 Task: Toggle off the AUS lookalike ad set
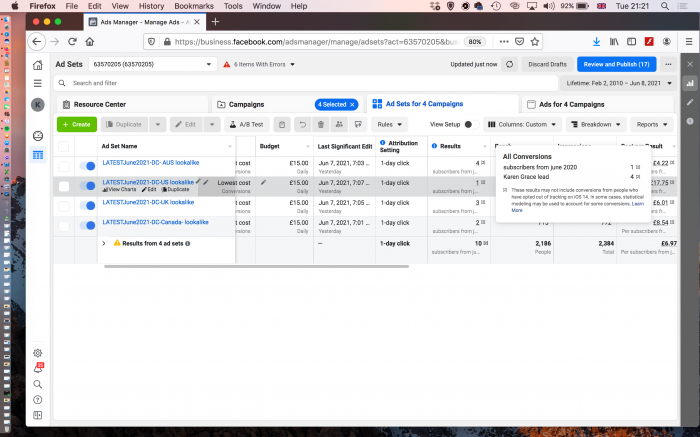click(x=88, y=166)
